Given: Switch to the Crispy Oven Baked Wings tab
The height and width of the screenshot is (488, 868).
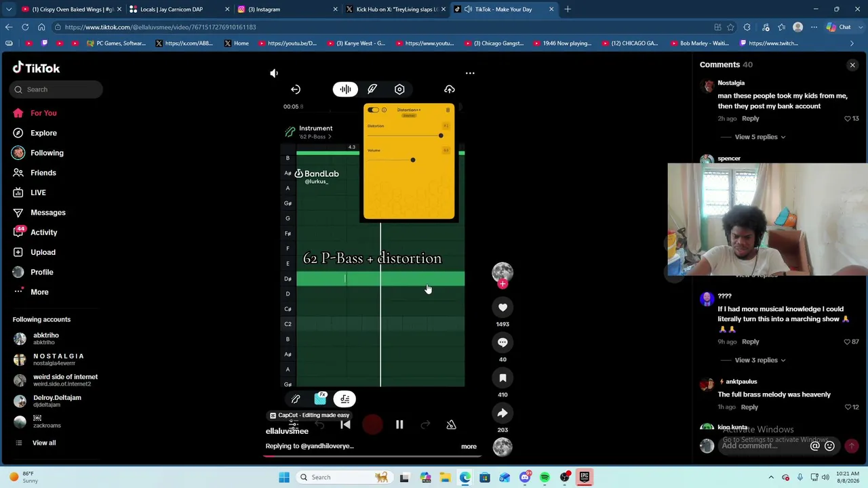Looking at the screenshot, I should click(x=71, y=9).
